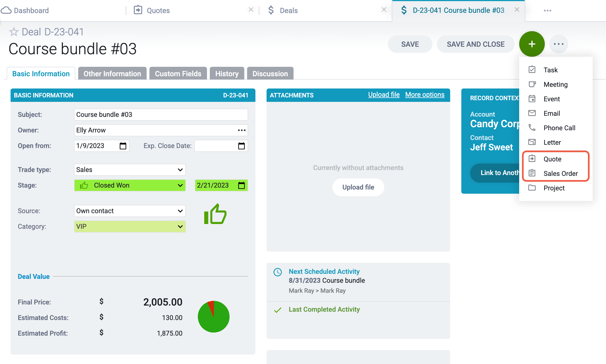
Task: Expand the Trade type dropdown
Action: click(130, 170)
